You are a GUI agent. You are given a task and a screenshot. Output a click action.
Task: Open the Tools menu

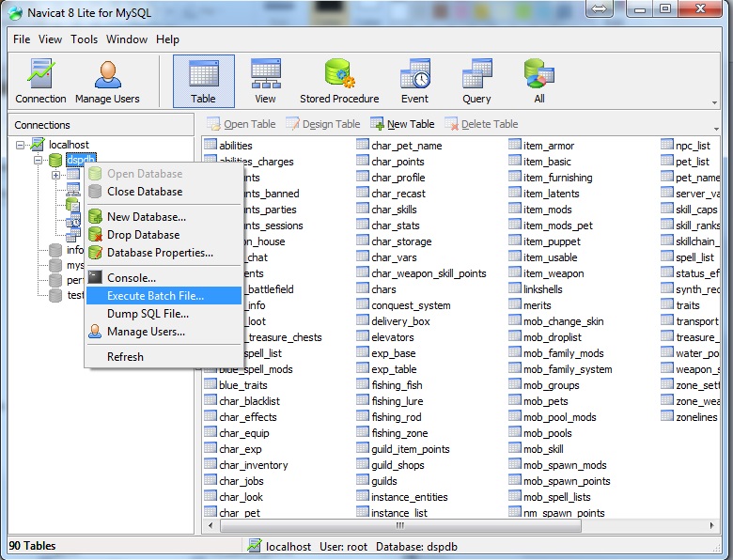84,39
